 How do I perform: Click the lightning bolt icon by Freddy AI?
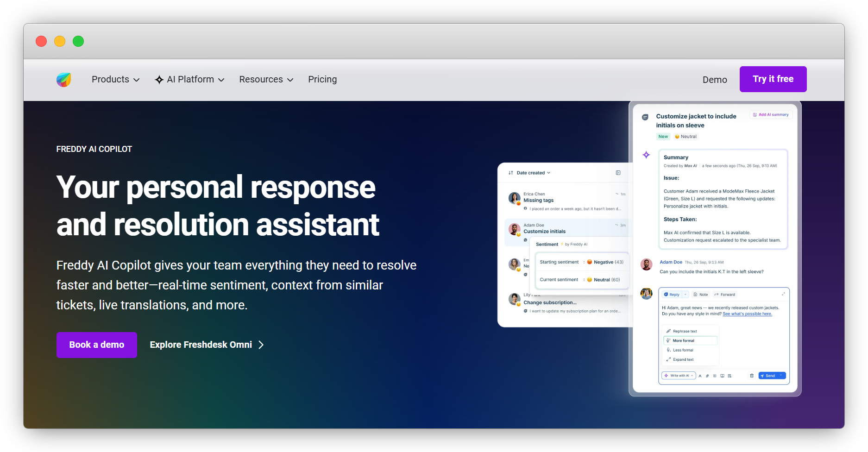point(562,244)
